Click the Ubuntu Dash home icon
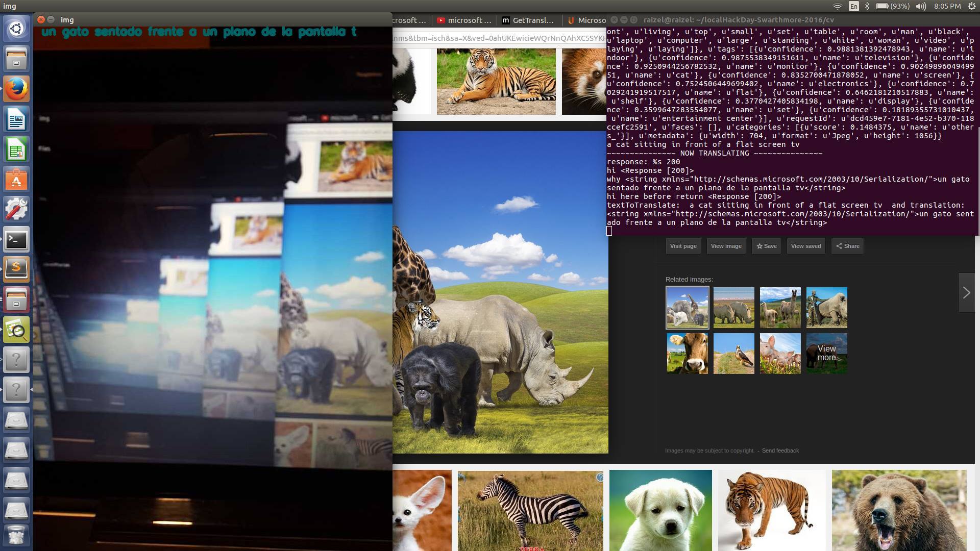 point(16,29)
